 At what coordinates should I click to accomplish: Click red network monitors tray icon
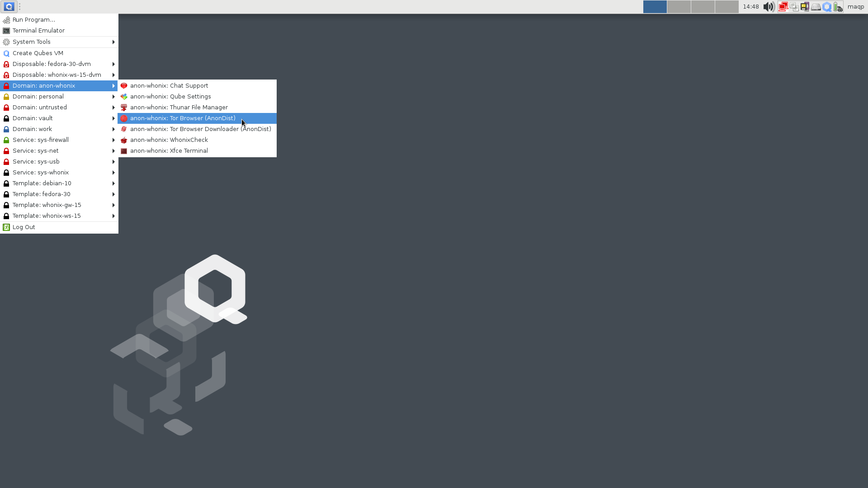783,7
